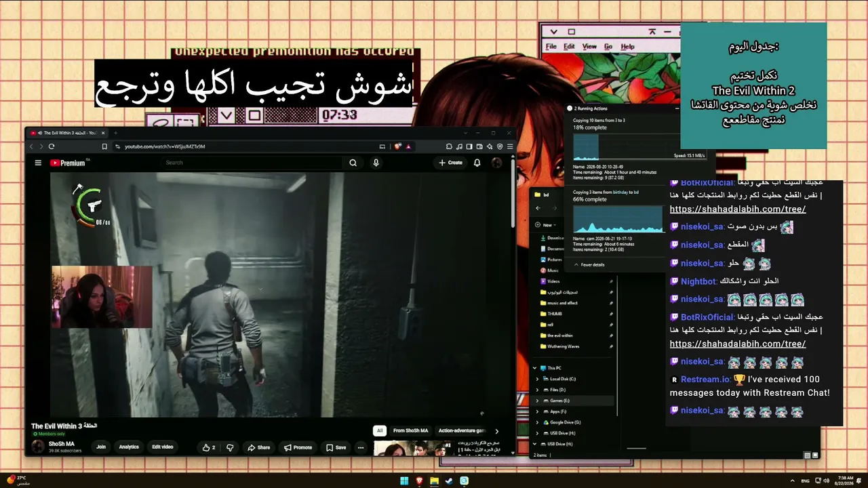The width and height of the screenshot is (868, 488).
Task: Select the All filter chip
Action: point(380,430)
